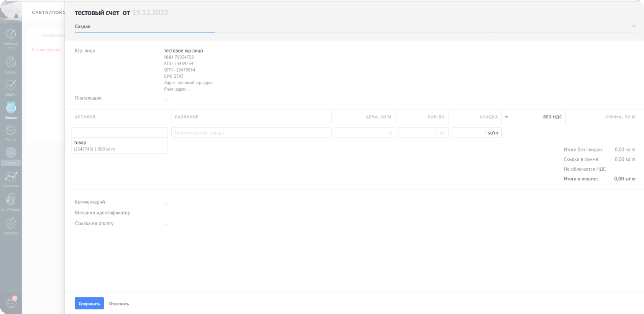Toggle the select-all checkbox in list header
Viewport: 644px width, 314px height.
pos(35,35)
